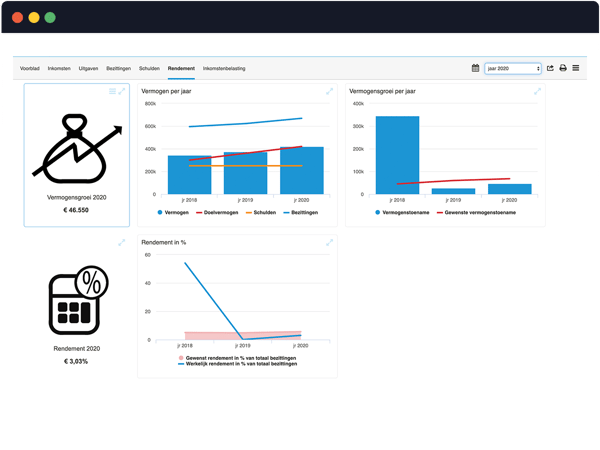Click the print icon
Viewport: 600px width, 450px height.
click(563, 68)
